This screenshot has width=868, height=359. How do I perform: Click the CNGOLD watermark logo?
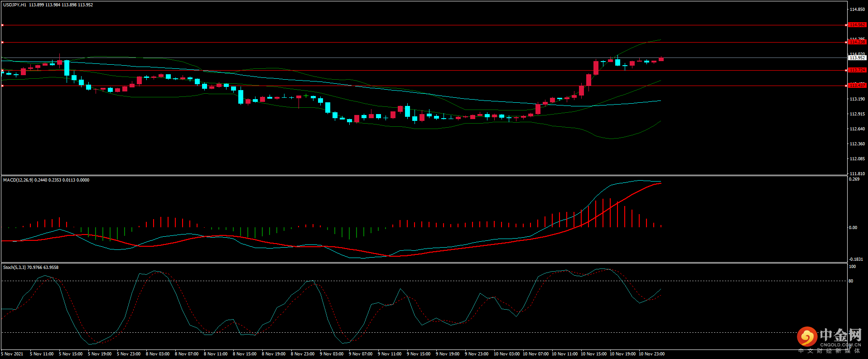tap(829, 338)
